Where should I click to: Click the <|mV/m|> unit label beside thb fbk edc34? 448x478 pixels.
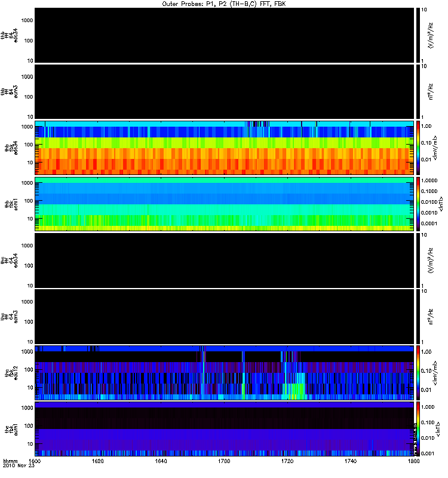tap(435, 148)
